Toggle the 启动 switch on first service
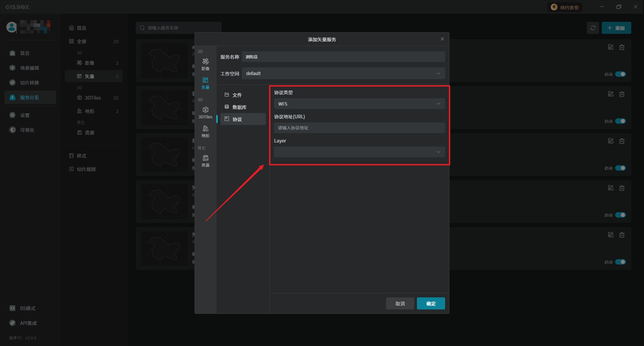 [620, 74]
